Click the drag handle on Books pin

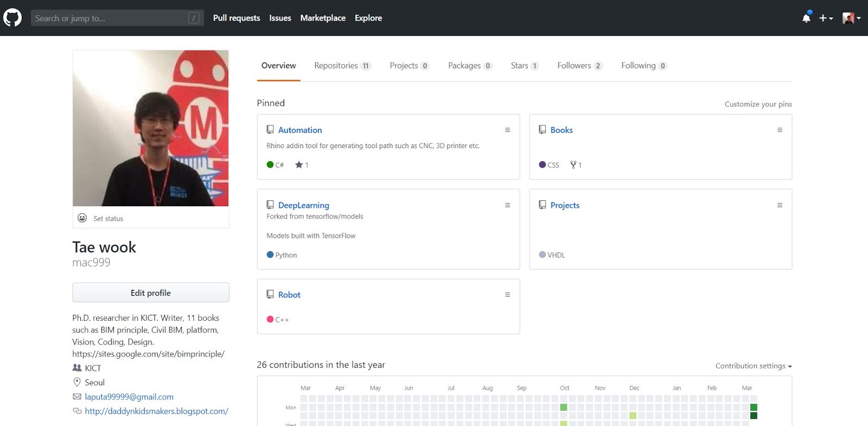[x=780, y=130]
